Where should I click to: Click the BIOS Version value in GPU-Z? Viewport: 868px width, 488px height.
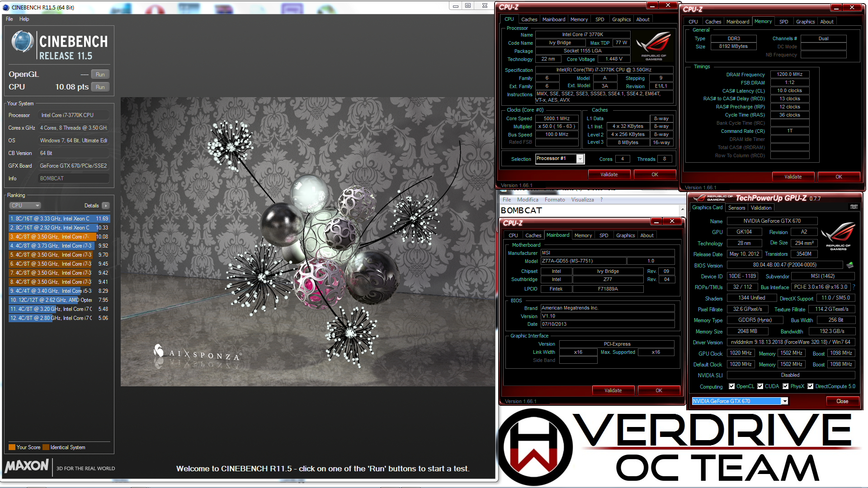784,265
